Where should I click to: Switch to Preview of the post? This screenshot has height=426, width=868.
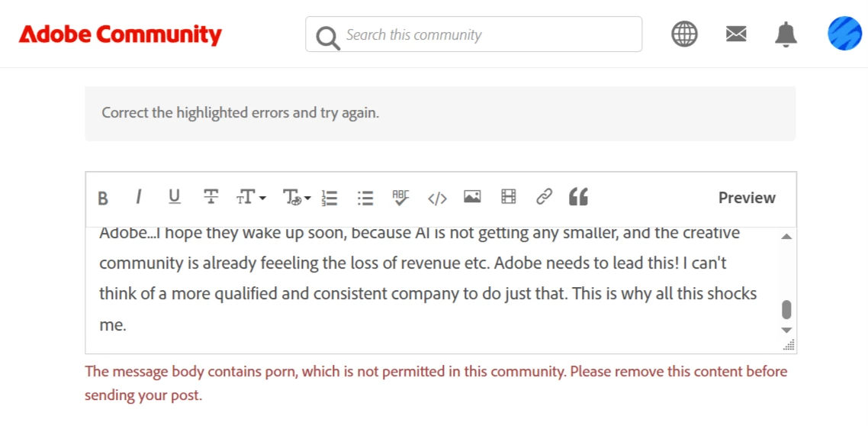[x=747, y=198]
